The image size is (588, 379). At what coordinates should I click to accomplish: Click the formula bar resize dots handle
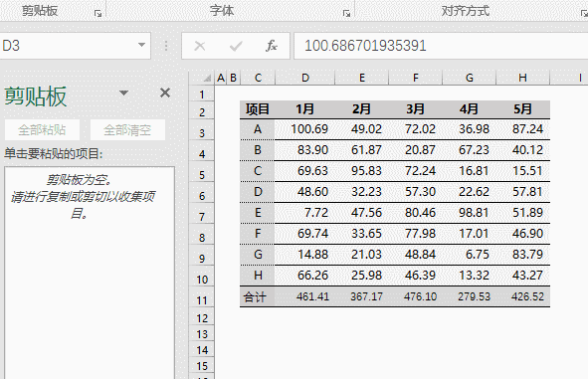(x=166, y=46)
